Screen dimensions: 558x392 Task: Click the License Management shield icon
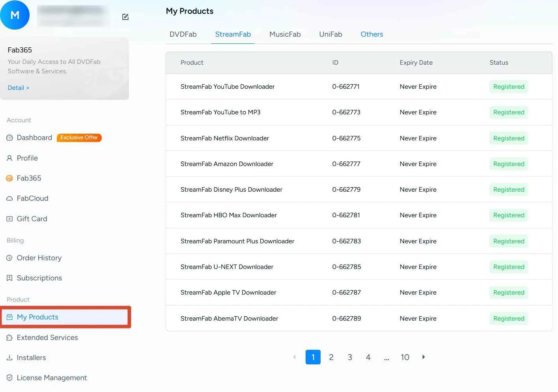coord(9,378)
